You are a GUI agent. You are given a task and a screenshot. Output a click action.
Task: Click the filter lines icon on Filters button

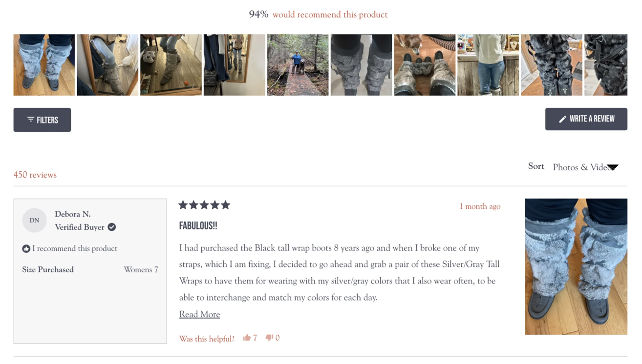tap(31, 120)
